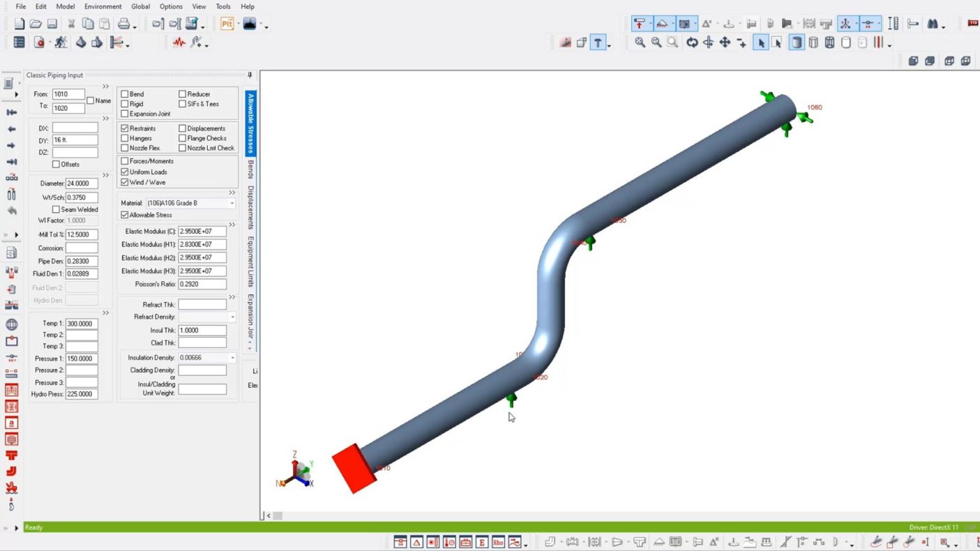Click the red waveform icon in toolbar
This screenshot has width=980, height=551.
(179, 43)
